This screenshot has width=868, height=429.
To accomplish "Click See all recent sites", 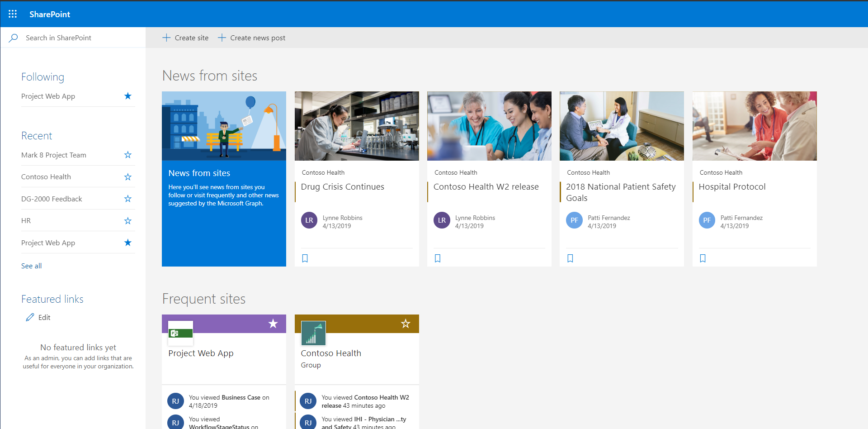I will tap(31, 266).
